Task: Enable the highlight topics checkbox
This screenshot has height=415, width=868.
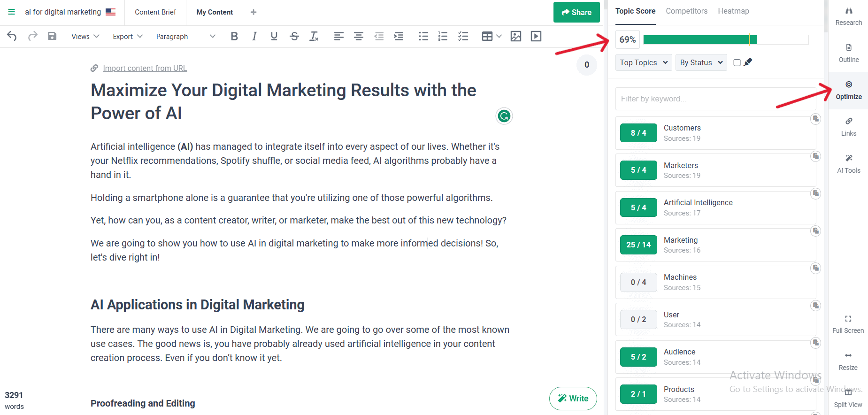Action: (x=737, y=62)
